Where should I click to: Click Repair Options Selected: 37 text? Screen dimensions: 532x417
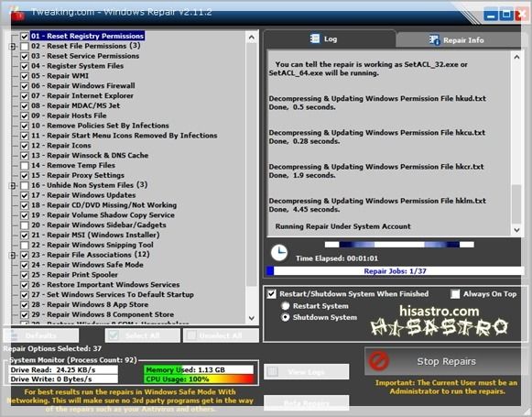tap(52, 349)
